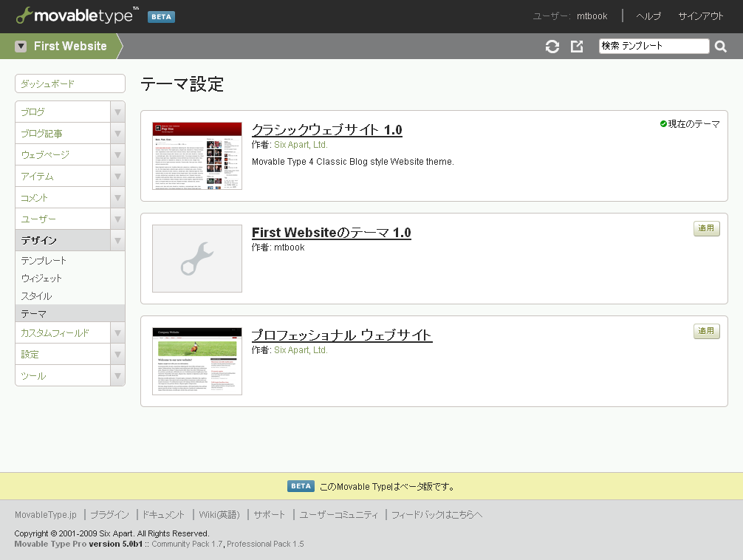The width and height of the screenshot is (743, 560).
Task: Expand the コメント menu arrow
Action: click(x=117, y=197)
